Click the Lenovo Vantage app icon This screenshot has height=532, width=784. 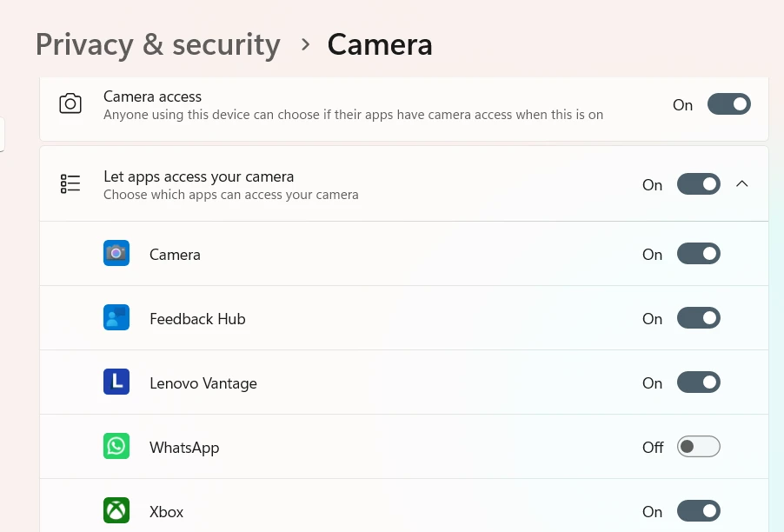(x=116, y=382)
